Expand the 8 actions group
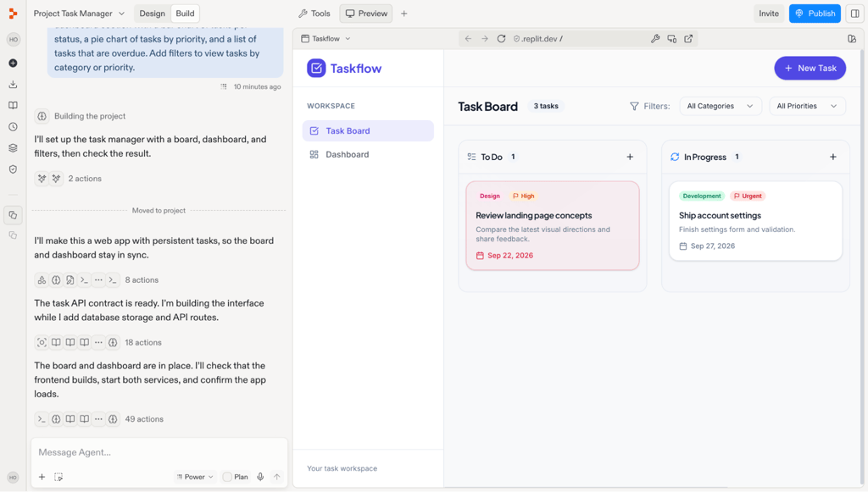This screenshot has width=868, height=492. tap(97, 279)
